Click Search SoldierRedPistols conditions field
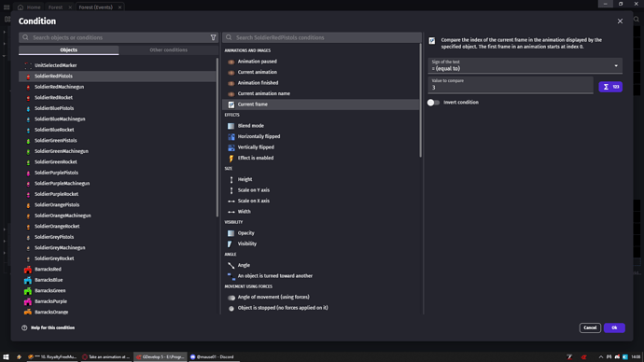Image resolution: width=644 pixels, height=362 pixels. click(322, 37)
